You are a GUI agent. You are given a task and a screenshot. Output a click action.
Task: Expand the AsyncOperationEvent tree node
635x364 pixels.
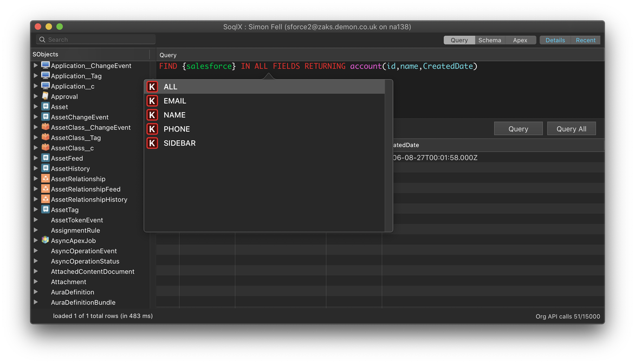point(36,251)
